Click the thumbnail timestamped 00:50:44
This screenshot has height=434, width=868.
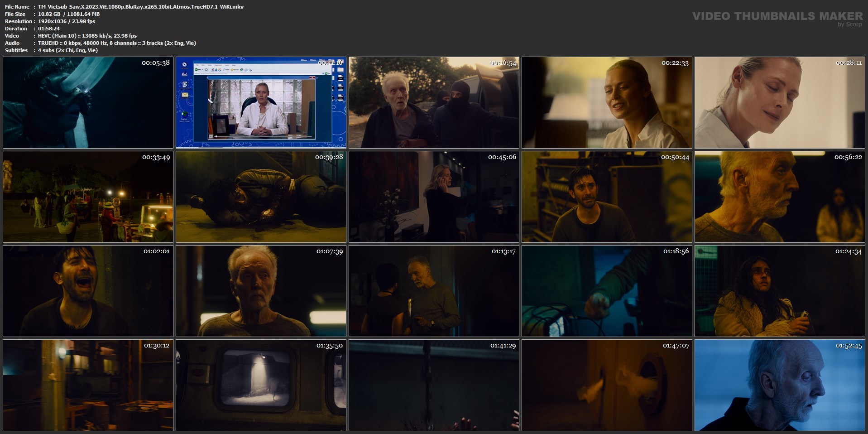[607, 197]
